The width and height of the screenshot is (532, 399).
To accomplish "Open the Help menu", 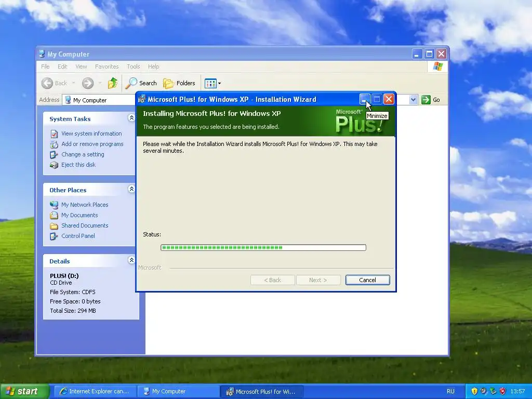I will tap(153, 66).
